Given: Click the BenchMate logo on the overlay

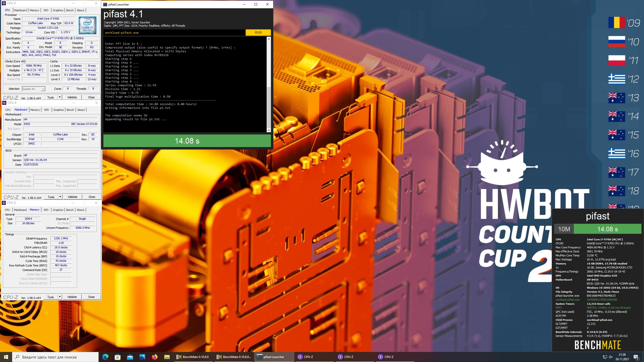Looking at the screenshot, I should (597, 345).
